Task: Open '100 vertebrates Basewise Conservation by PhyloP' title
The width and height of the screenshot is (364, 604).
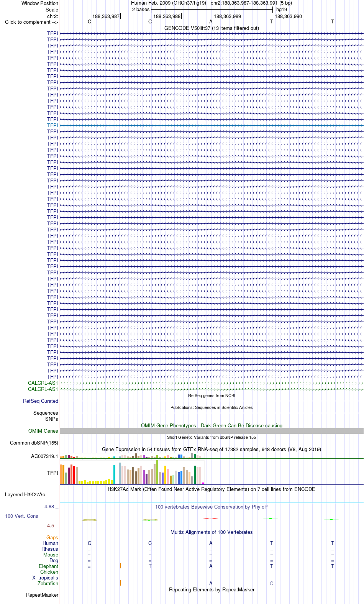Action: [212, 507]
